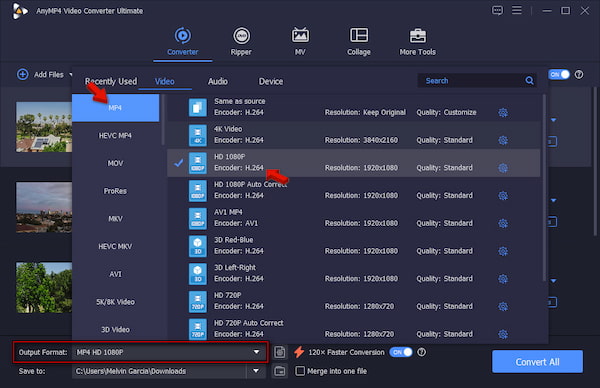Open settings gear for HD 1080P Auto Correct
This screenshot has height=388, width=600.
[503, 196]
